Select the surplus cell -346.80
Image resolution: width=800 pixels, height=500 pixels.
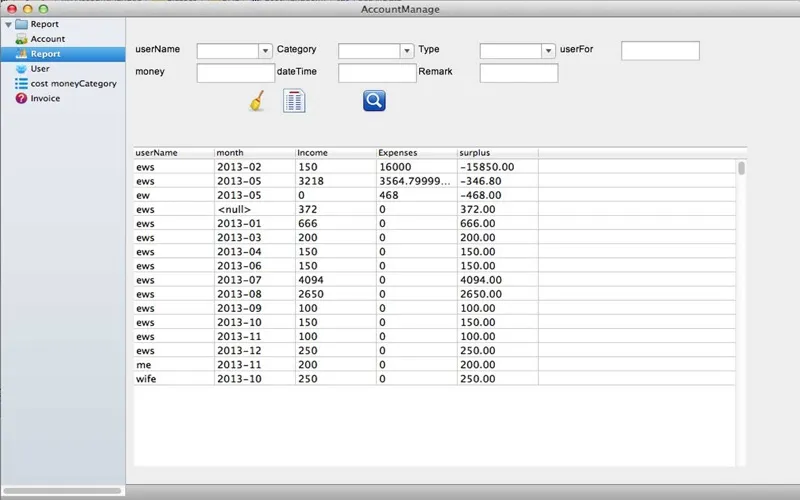498,181
